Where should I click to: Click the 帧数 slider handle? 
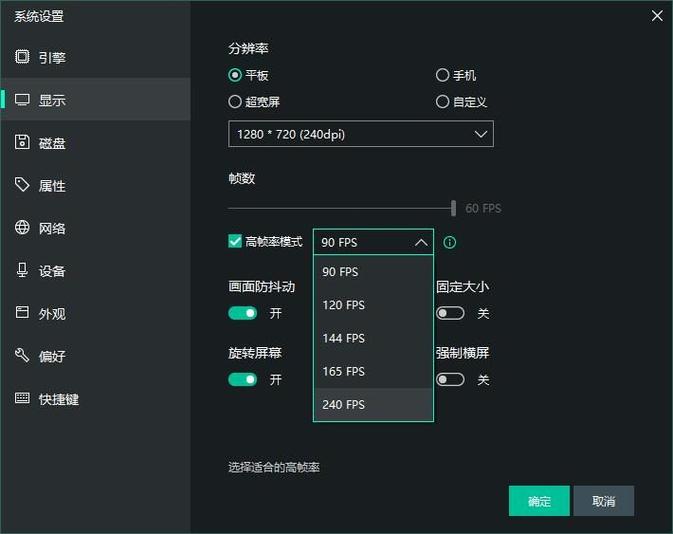(x=454, y=208)
